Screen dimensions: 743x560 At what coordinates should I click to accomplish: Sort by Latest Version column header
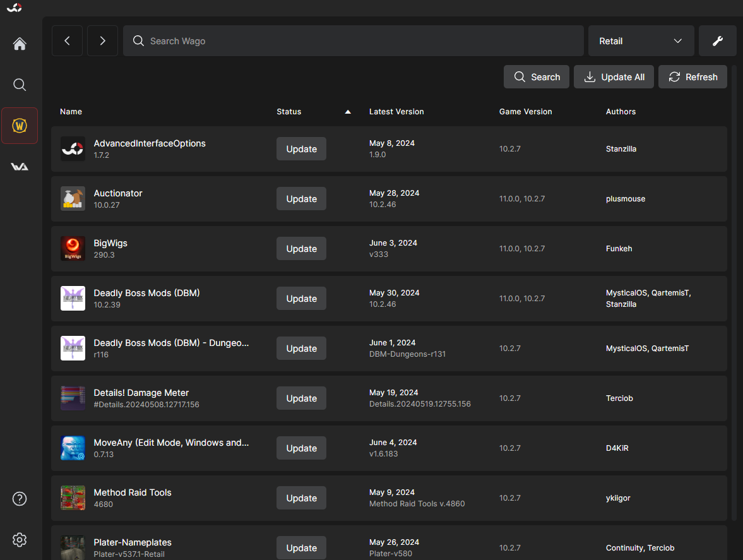point(396,112)
